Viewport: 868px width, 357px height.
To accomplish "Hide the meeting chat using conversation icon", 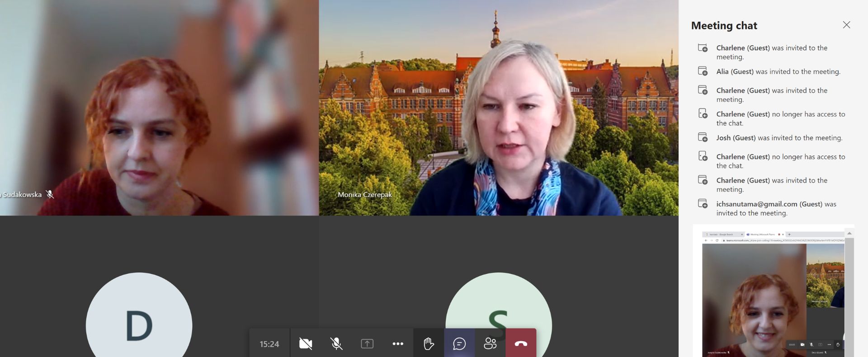I will tap(459, 344).
